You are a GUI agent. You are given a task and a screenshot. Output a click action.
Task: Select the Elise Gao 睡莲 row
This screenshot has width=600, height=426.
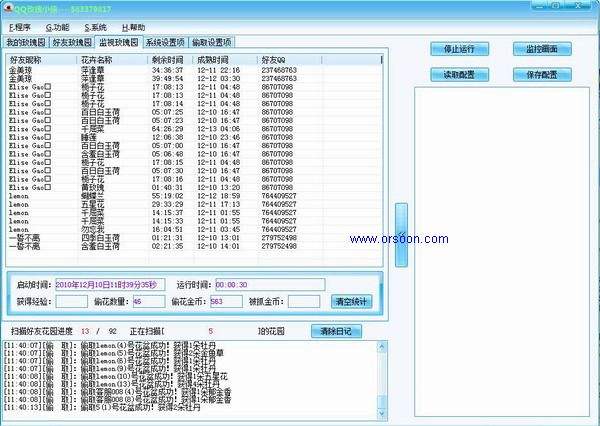coord(194,137)
